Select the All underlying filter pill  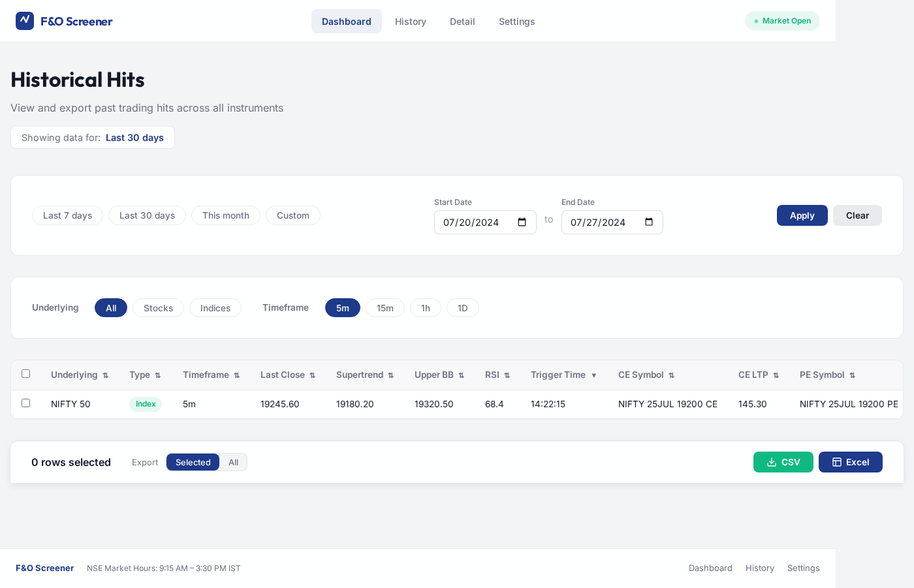click(x=111, y=308)
